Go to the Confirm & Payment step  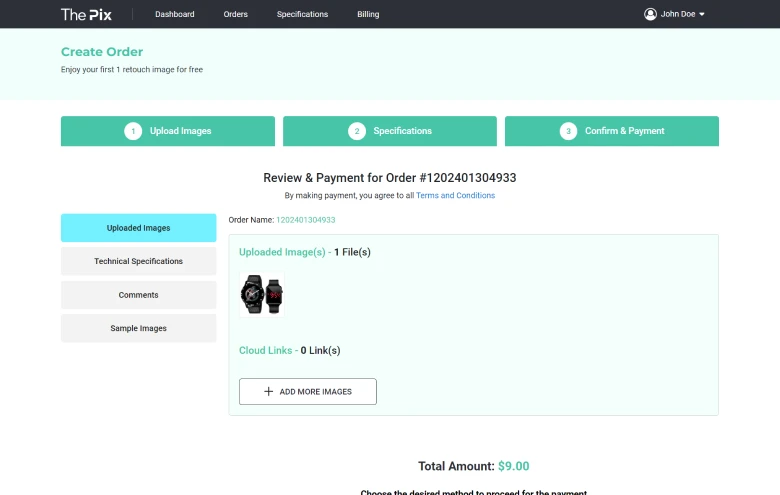pyautogui.click(x=611, y=131)
